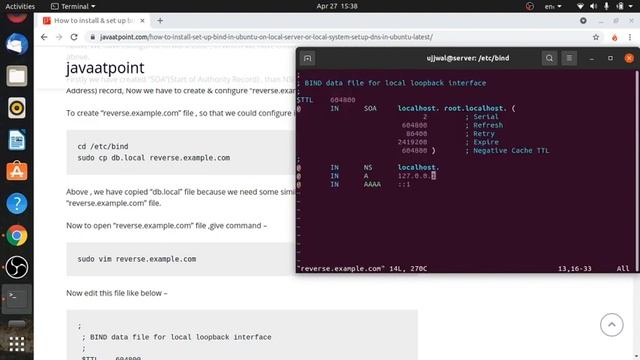
Task: Open the Help icon in the dock
Action: tap(17, 203)
